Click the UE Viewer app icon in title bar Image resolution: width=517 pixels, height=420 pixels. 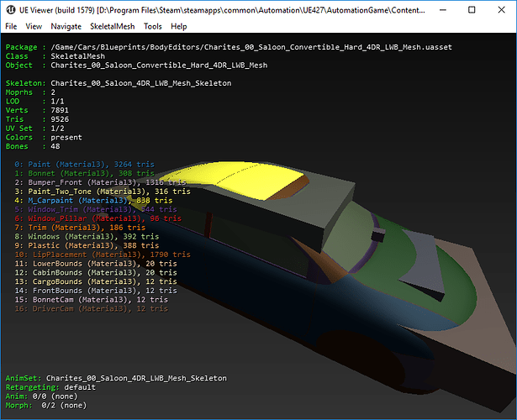coord(11,10)
